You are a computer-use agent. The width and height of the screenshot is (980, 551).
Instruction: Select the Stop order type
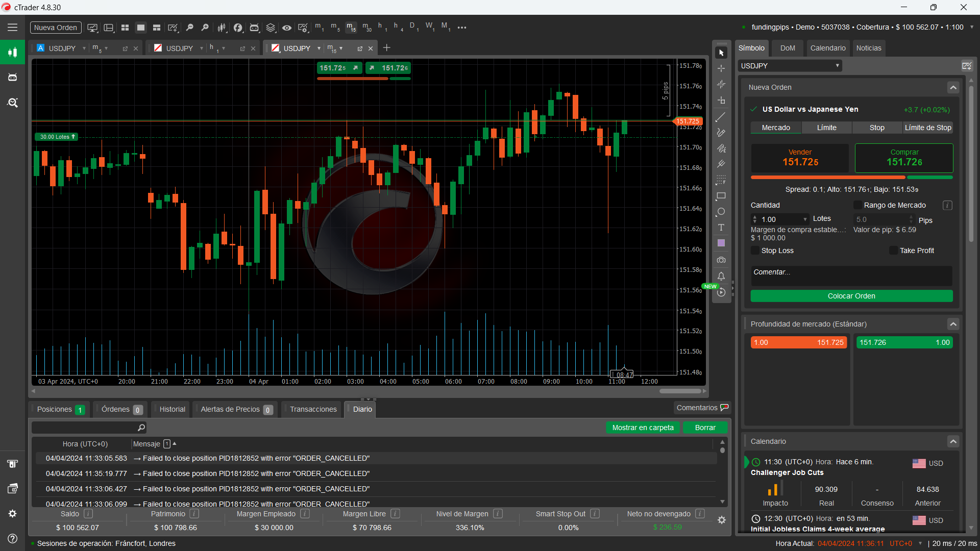(877, 128)
